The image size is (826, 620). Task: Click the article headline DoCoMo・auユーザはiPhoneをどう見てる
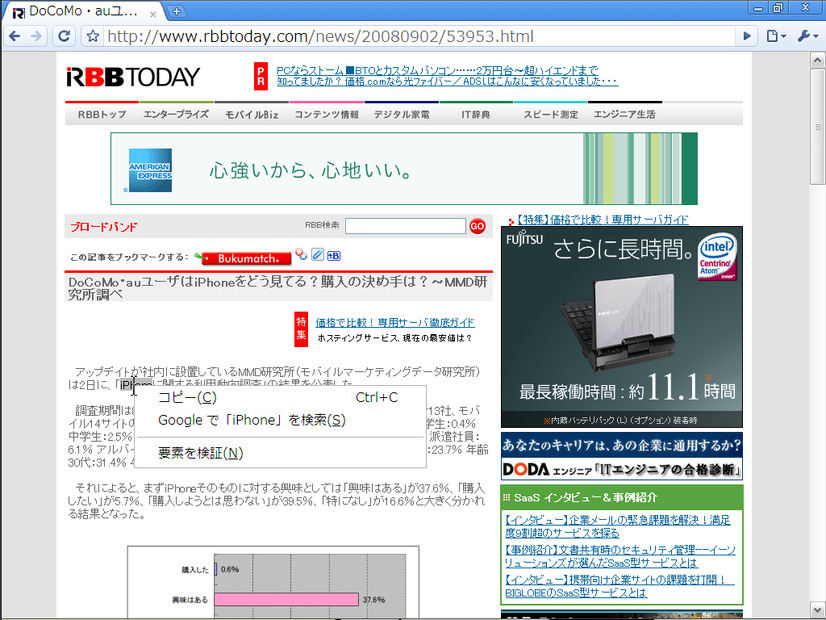pyautogui.click(x=278, y=288)
